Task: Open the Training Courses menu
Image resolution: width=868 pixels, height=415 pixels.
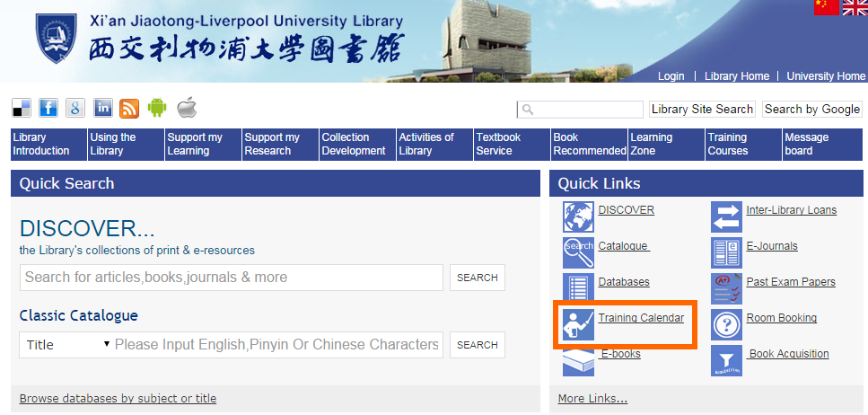Action: click(744, 145)
